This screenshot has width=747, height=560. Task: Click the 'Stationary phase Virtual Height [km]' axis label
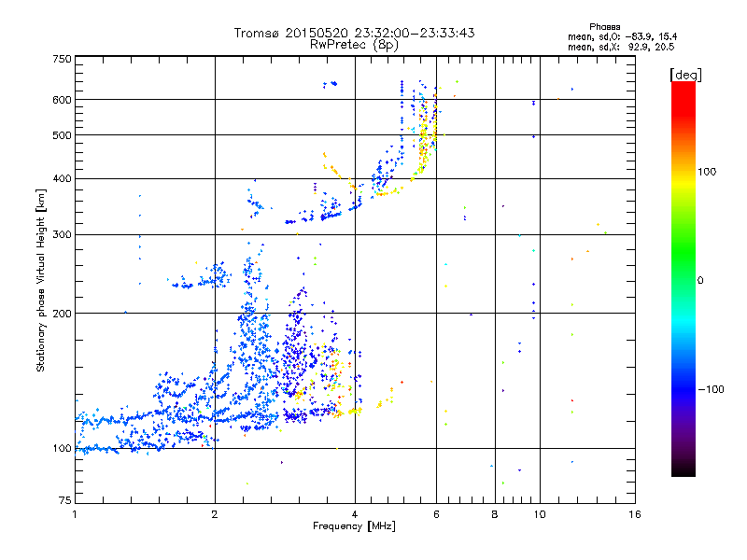click(x=41, y=281)
